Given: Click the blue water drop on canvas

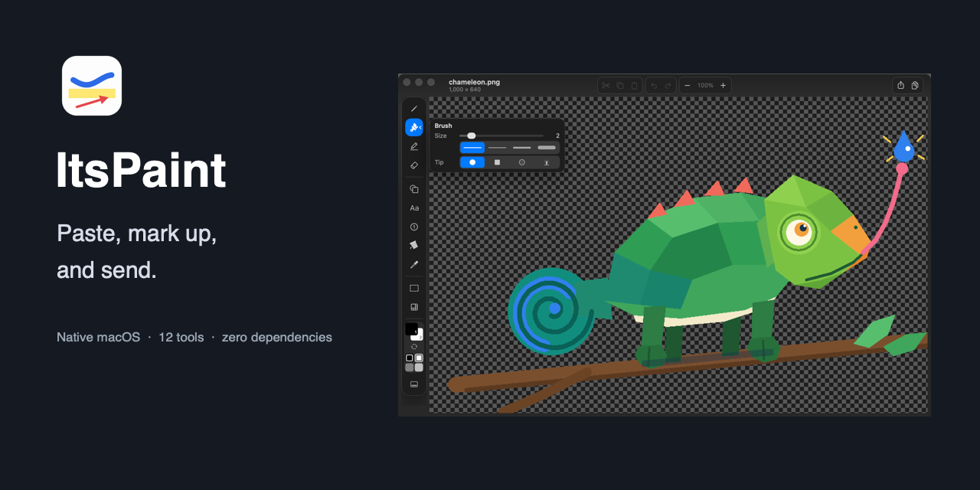Looking at the screenshot, I should [903, 147].
